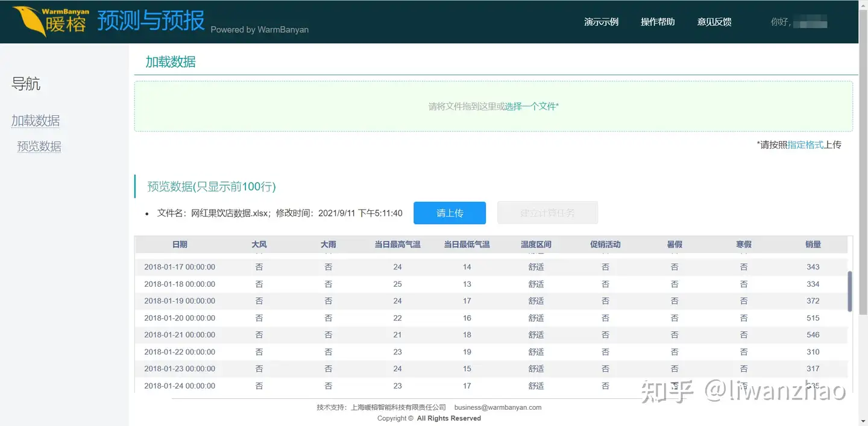
Task: Open the 操作帮助 menu item
Action: (x=658, y=22)
